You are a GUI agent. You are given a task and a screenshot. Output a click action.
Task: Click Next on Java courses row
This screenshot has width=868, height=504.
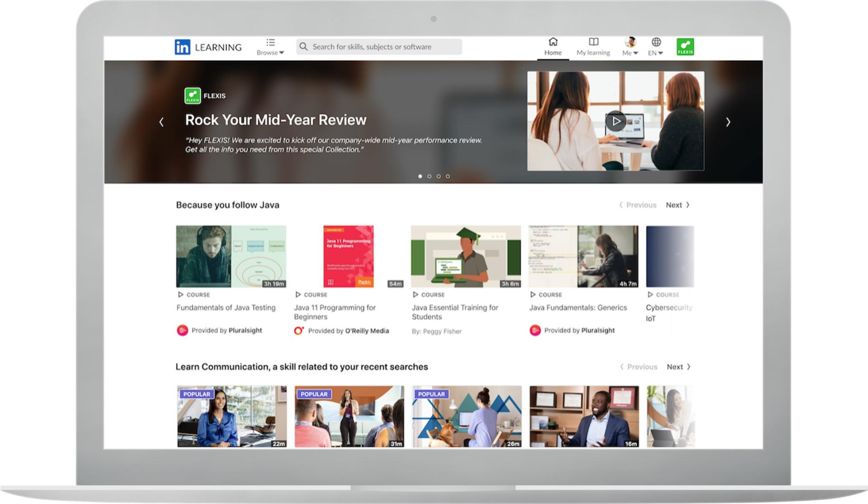(679, 205)
